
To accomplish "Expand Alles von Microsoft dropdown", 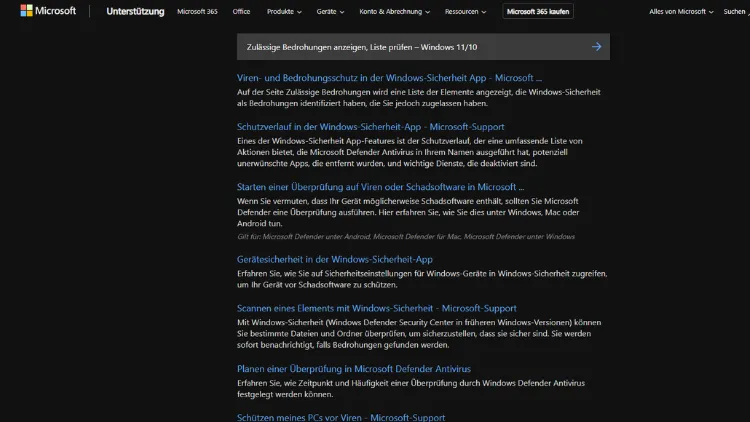I will click(681, 11).
